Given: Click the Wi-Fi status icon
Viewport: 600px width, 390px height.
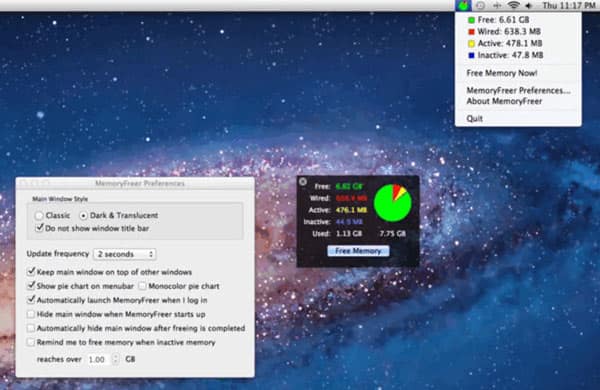Looking at the screenshot, I should pos(513,5).
